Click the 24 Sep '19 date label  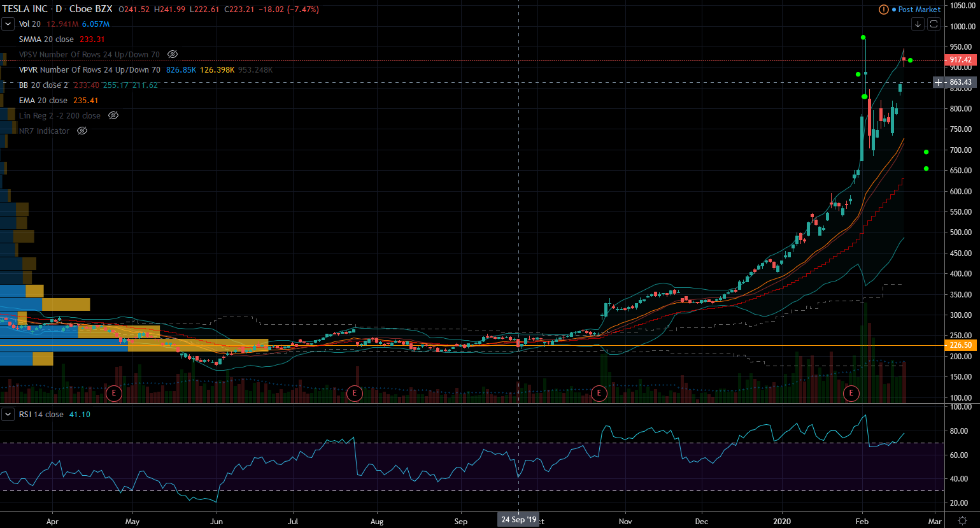[x=518, y=520]
